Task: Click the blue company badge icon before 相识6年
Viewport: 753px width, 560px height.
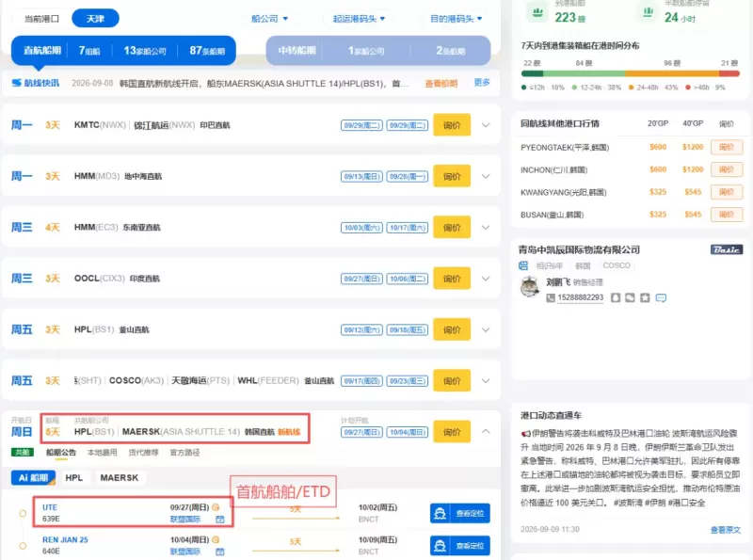Action: pos(523,265)
